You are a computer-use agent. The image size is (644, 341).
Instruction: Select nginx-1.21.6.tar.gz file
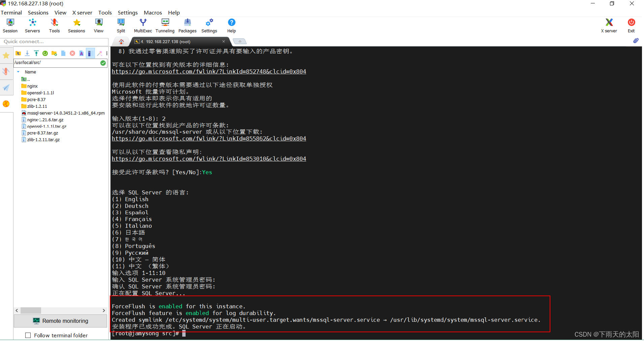[42, 120]
